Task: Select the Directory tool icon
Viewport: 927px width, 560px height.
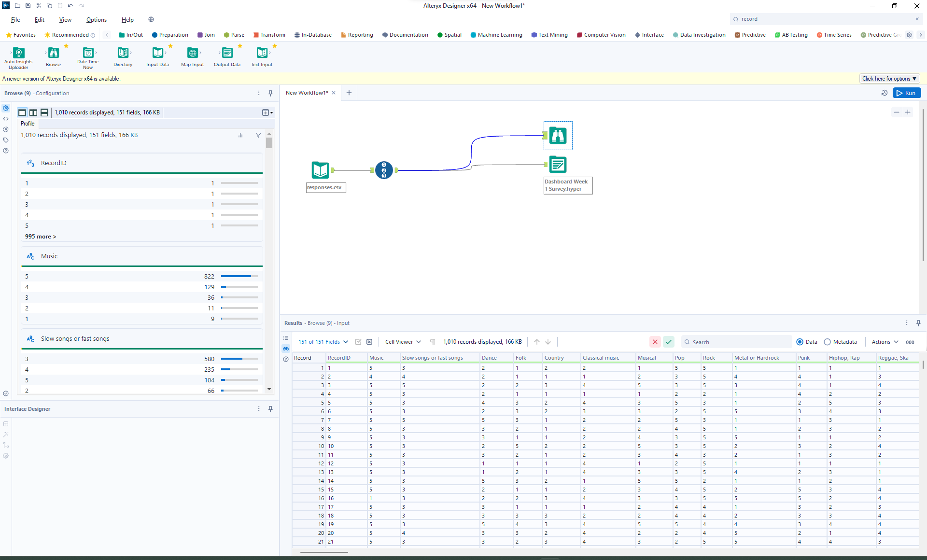Action: (123, 53)
